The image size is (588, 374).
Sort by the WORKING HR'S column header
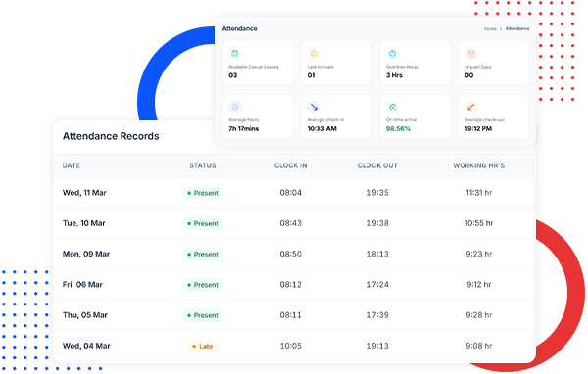click(479, 165)
